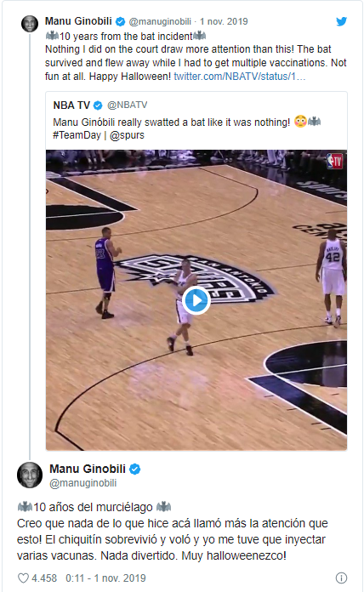Click the bottom Manu Ginobili display name

[x=88, y=469]
